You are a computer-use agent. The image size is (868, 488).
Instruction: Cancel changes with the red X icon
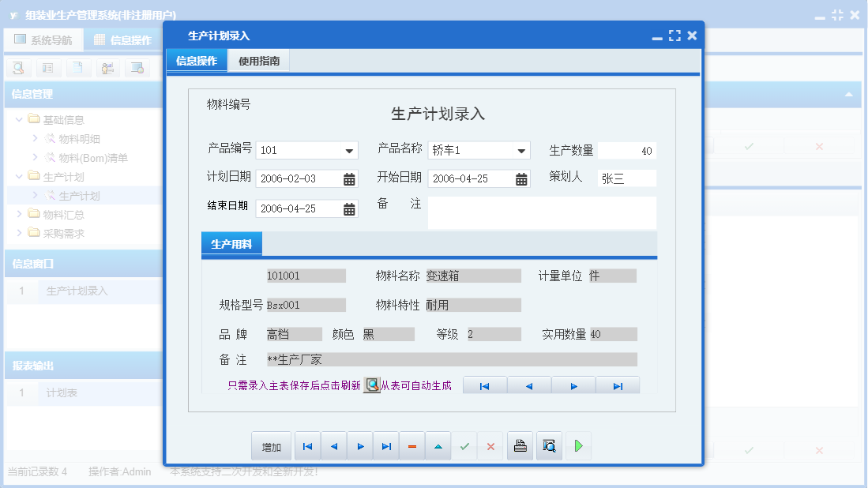[490, 445]
